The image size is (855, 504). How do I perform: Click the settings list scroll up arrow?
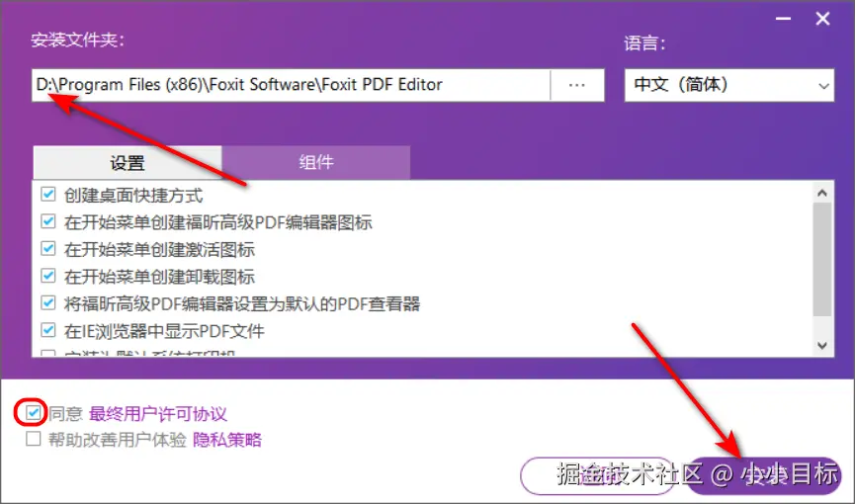[x=822, y=193]
